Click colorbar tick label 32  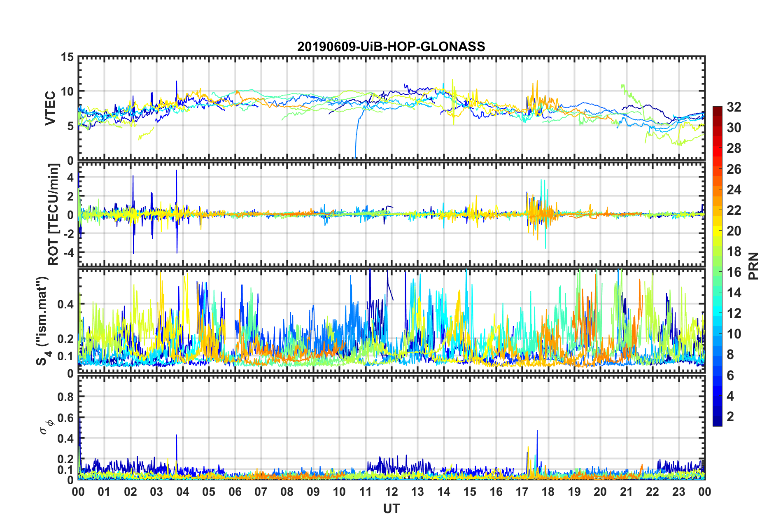click(x=734, y=107)
